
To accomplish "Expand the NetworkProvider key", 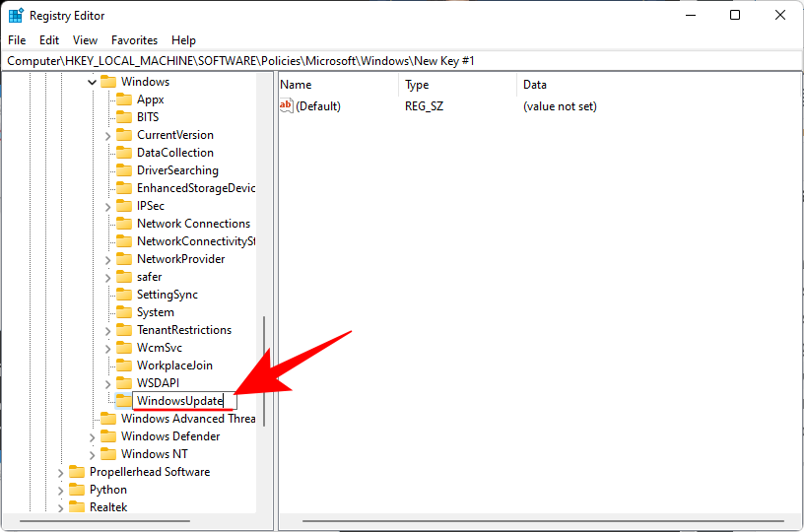I will 107,260.
